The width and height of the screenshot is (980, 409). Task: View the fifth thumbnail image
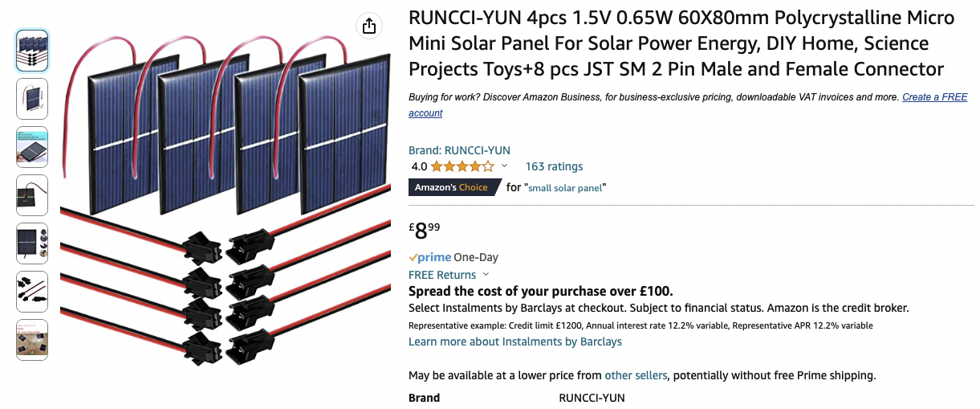(32, 243)
